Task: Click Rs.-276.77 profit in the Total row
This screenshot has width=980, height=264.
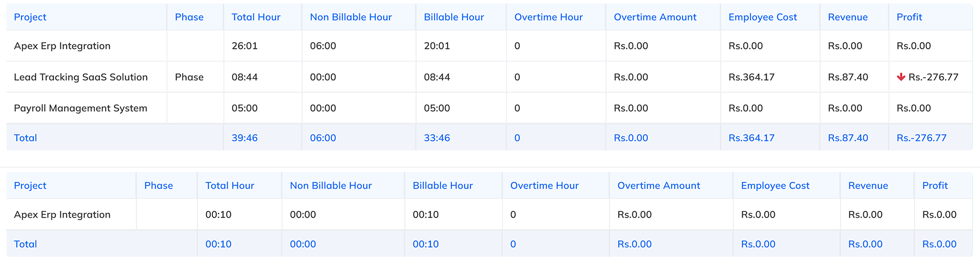Action: point(921,138)
